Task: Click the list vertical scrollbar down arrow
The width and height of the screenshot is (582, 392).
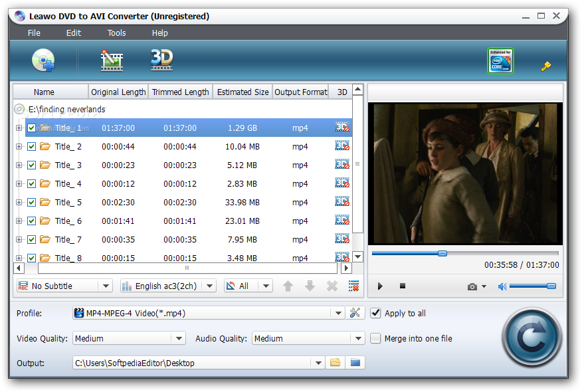Action: [357, 256]
